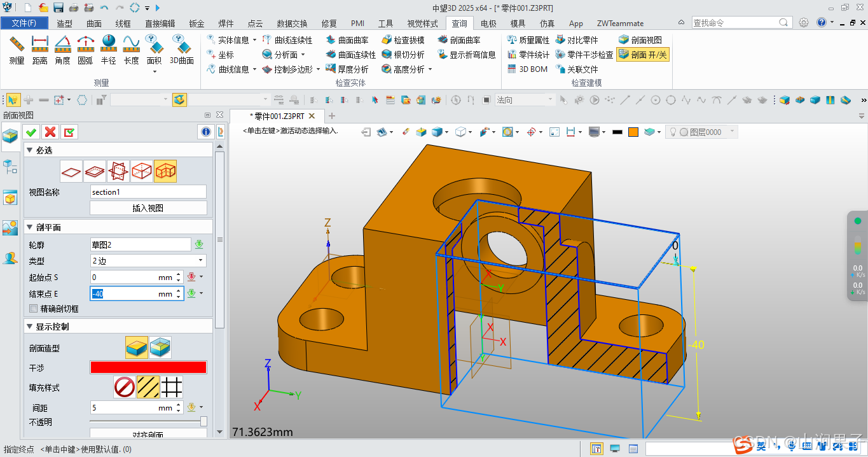Select the first 剖面造型 display option

pyautogui.click(x=136, y=348)
